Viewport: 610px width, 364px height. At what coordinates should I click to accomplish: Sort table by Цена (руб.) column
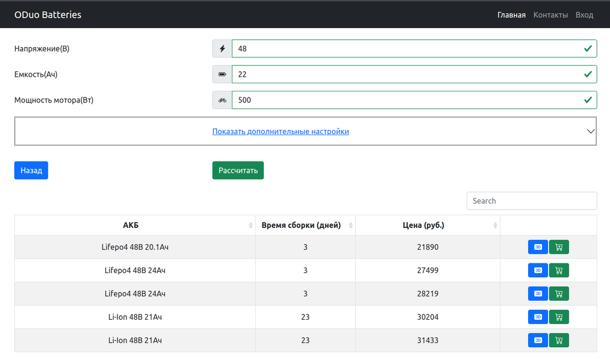tap(428, 225)
